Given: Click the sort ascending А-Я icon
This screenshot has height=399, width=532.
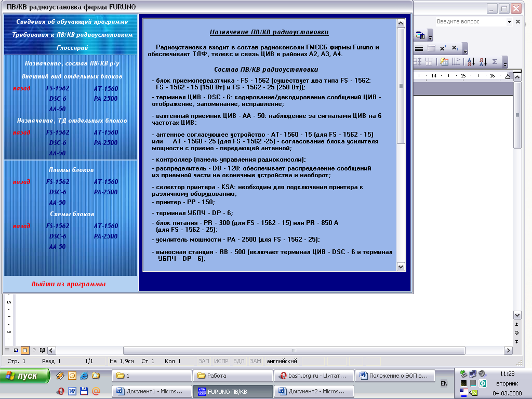Looking at the screenshot, I should pos(471,62).
